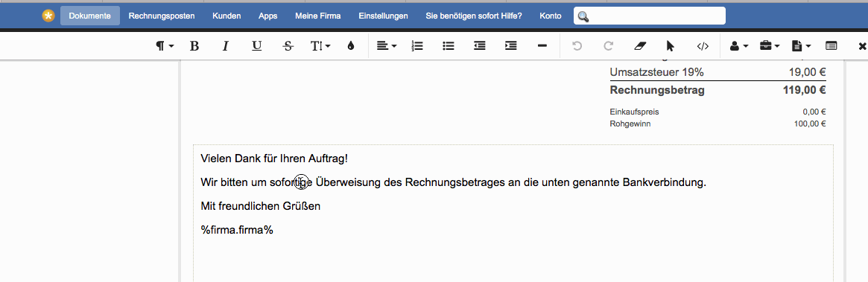Open the text color droplet picker
The image size is (868, 282).
[350, 46]
